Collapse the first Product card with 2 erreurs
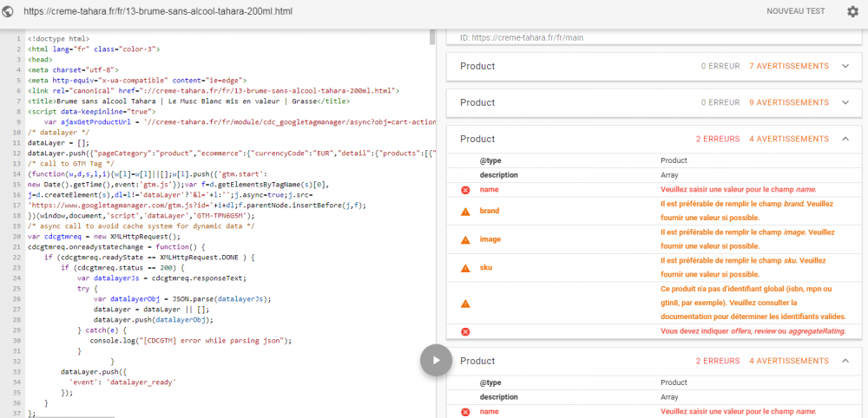This screenshot has width=868, height=418. (845, 140)
